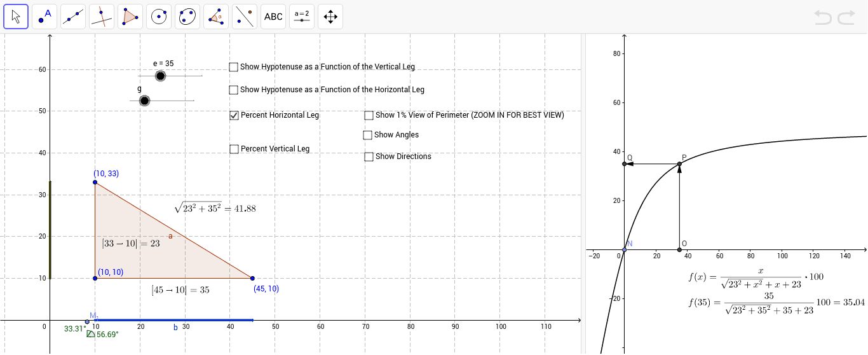Image resolution: width=868 pixels, height=355 pixels.
Task: Check the Show Angles checkbox
Action: [x=368, y=135]
